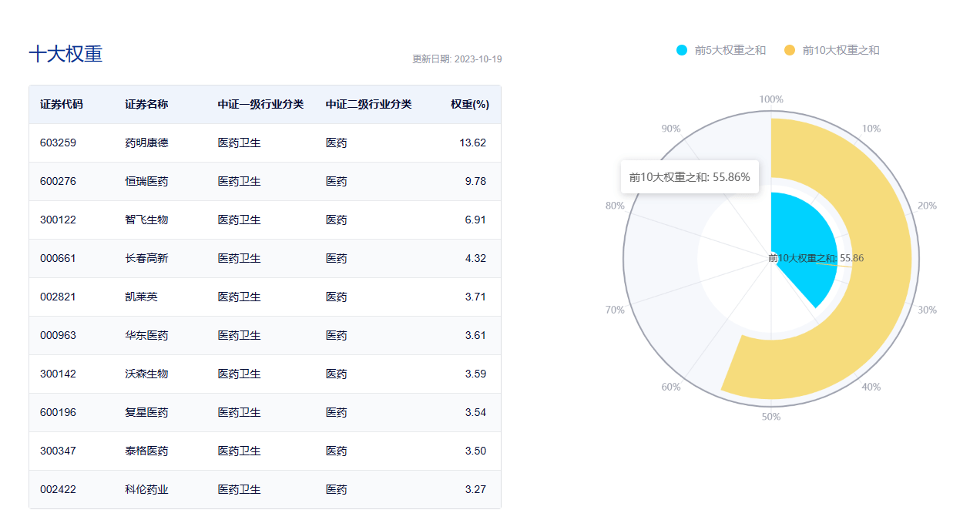This screenshot has height=530, width=980.
Task: Click the 权重(%) column header
Action: [x=470, y=105]
